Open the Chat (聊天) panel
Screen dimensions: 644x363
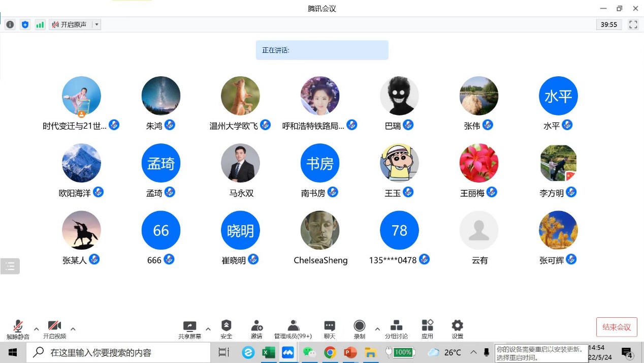coord(330,329)
